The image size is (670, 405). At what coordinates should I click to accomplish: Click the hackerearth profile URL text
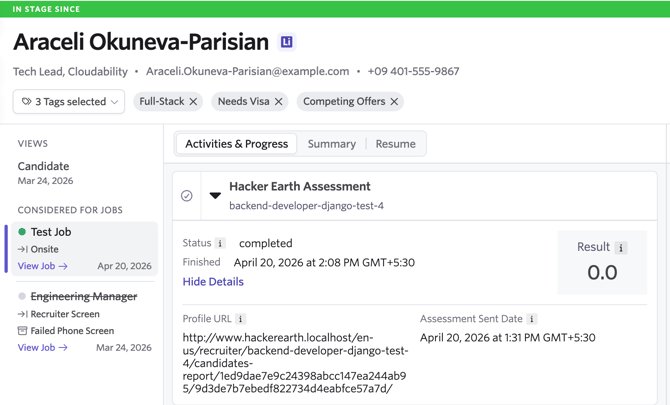295,363
